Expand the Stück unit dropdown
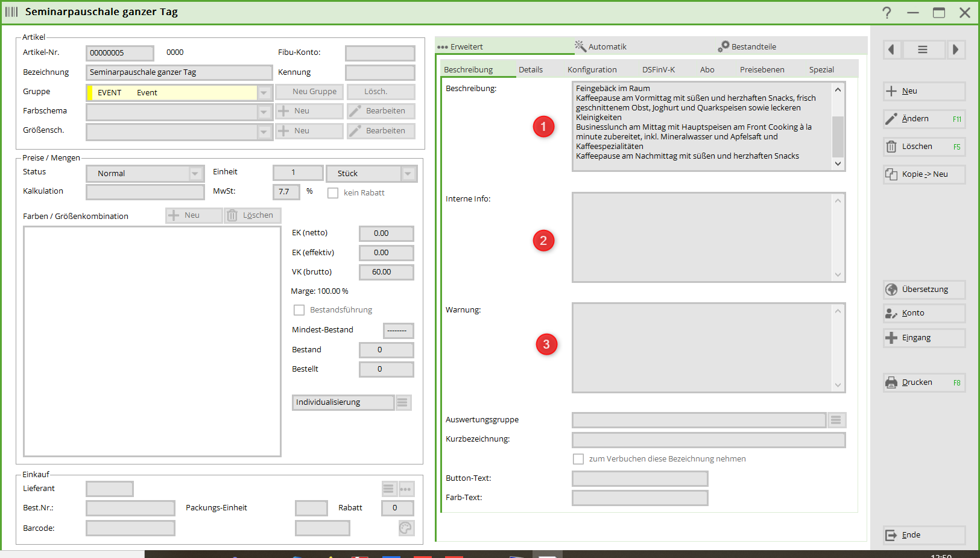Image resolution: width=980 pixels, height=558 pixels. 408,174
